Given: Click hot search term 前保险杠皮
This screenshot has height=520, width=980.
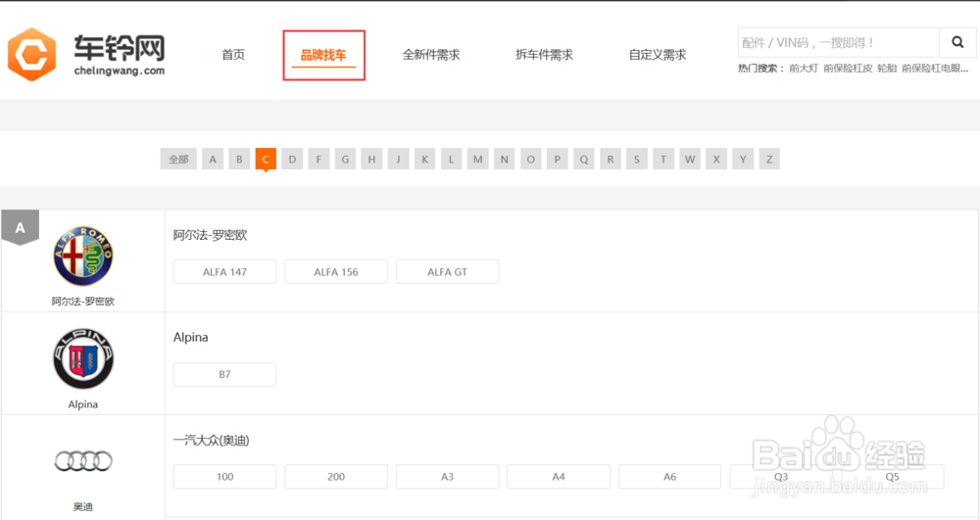Looking at the screenshot, I should coord(848,68).
